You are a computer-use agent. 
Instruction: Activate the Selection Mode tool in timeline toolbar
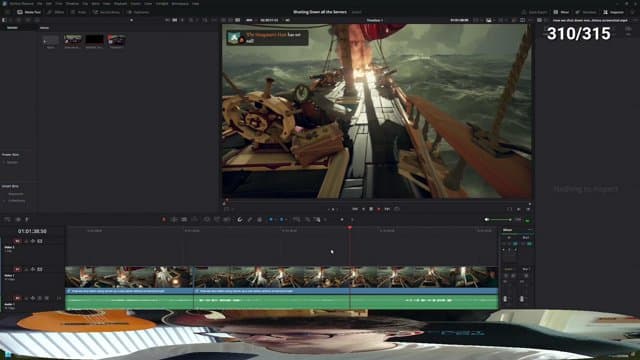pyautogui.click(x=164, y=220)
